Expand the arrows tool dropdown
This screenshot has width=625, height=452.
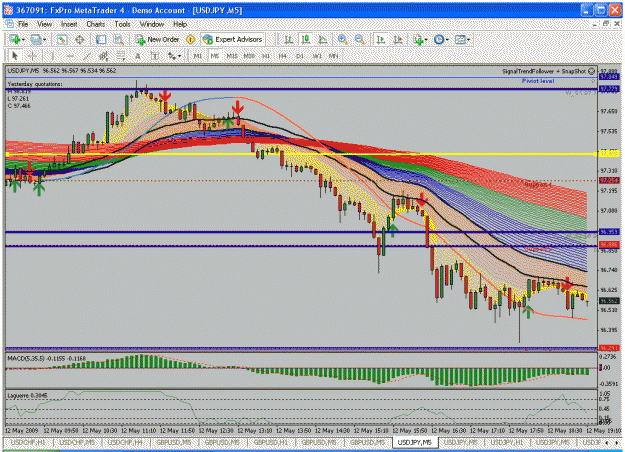point(179,56)
